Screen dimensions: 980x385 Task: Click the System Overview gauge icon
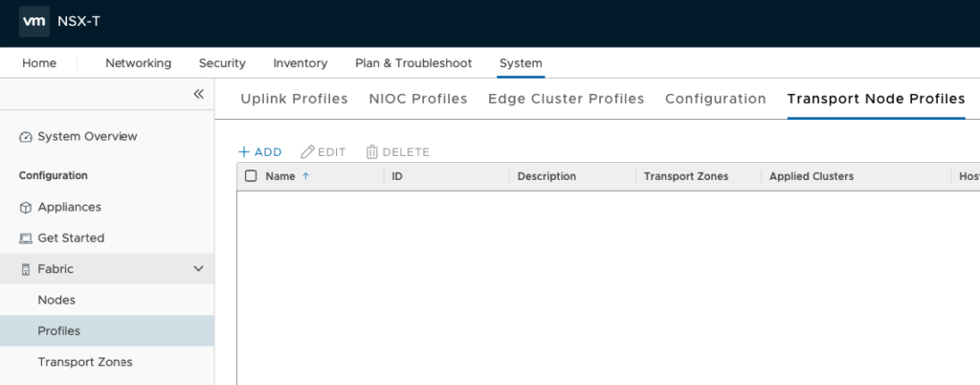coord(26,137)
